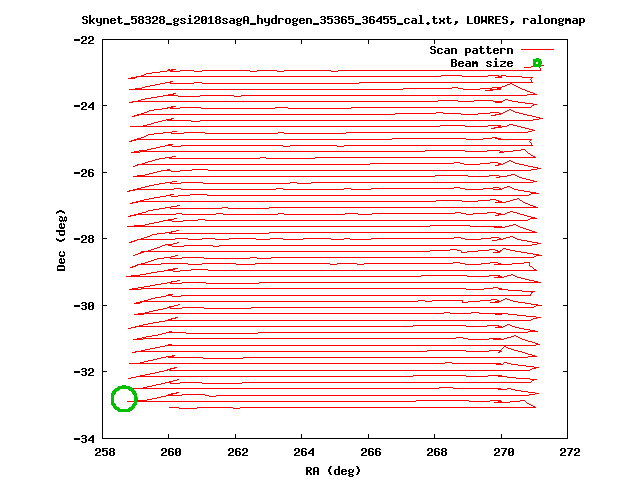
Task: Click the x-axis tick label 272
Action: [x=570, y=452]
